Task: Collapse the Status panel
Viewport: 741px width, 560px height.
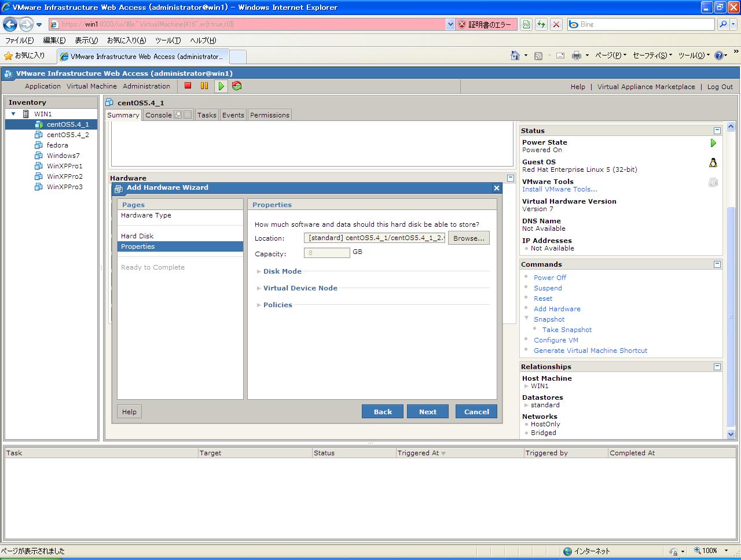Action: pos(717,131)
